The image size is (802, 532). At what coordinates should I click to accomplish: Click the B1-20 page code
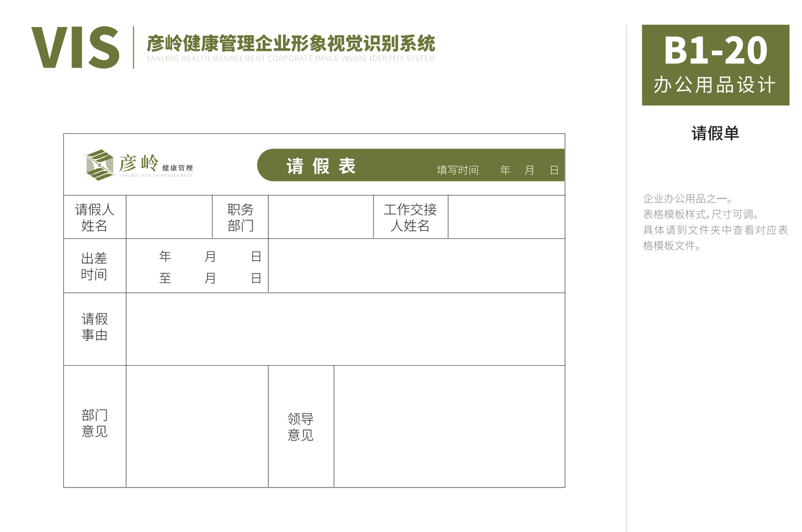click(715, 50)
